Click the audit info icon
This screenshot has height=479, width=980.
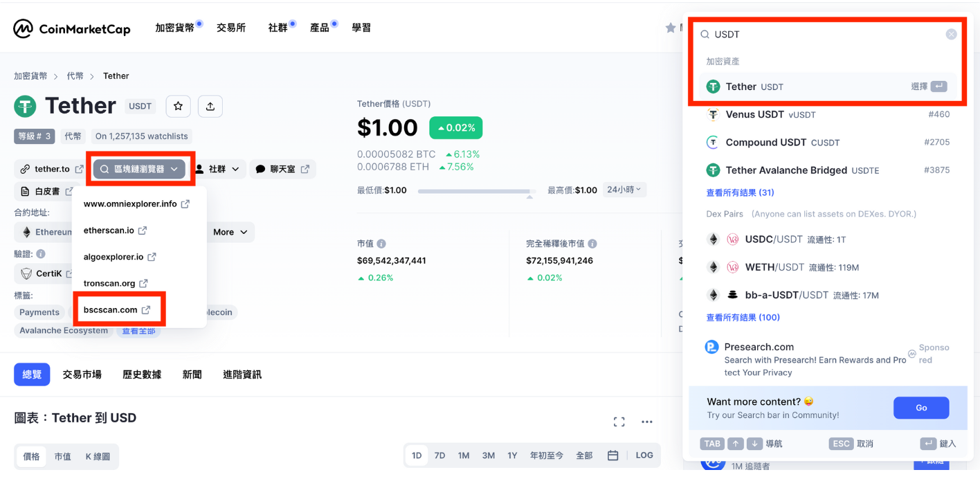coord(41,254)
